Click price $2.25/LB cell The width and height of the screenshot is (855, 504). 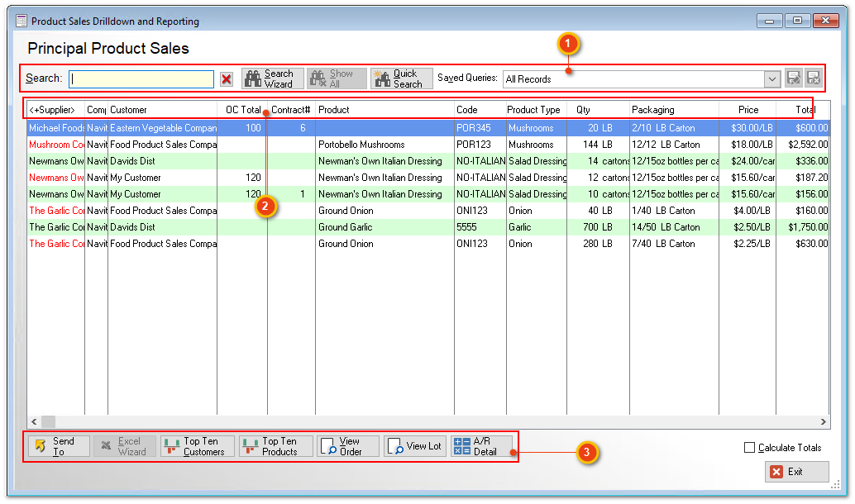(x=748, y=244)
